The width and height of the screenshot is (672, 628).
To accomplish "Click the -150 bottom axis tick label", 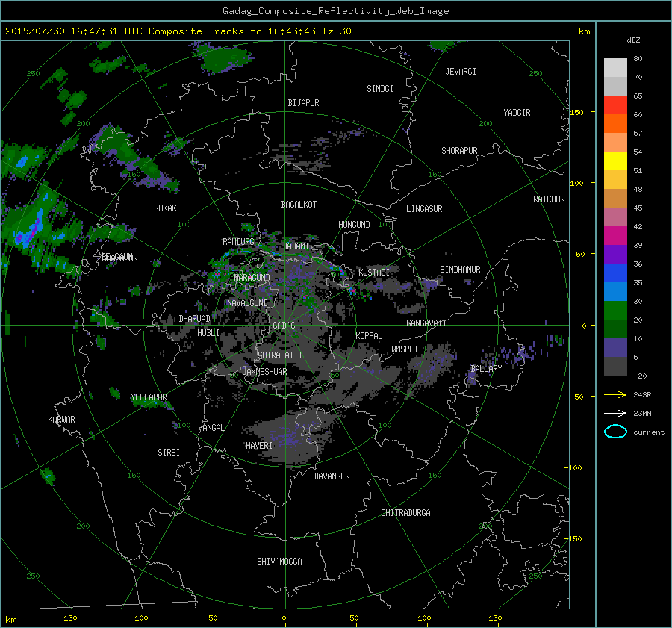I will [x=68, y=618].
